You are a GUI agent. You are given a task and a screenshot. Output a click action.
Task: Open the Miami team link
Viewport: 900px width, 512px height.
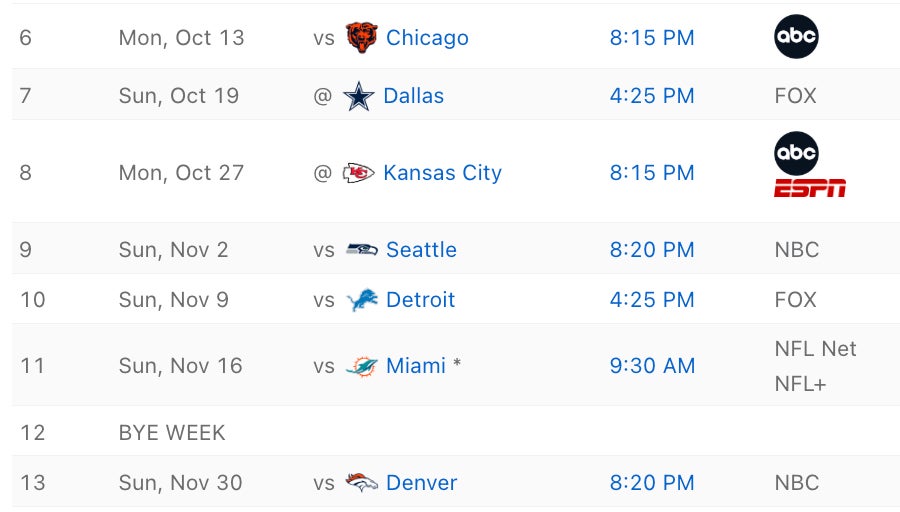415,366
